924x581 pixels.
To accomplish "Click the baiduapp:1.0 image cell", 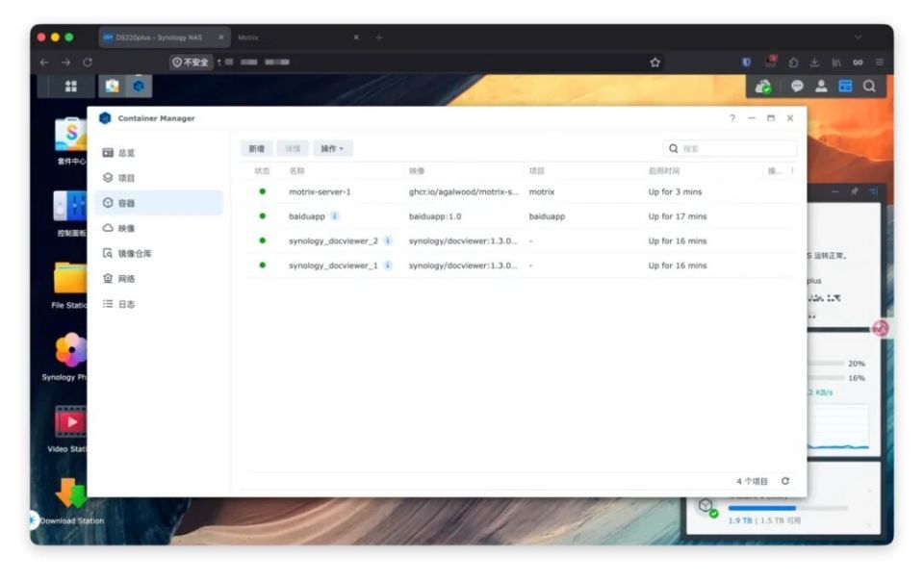I will click(435, 216).
